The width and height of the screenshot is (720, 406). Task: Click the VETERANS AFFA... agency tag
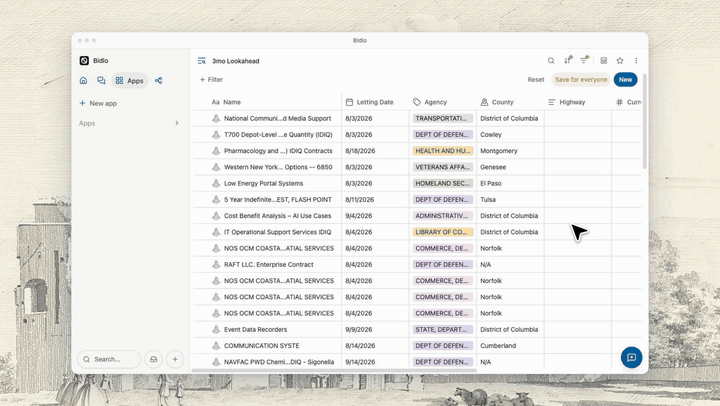coord(443,167)
